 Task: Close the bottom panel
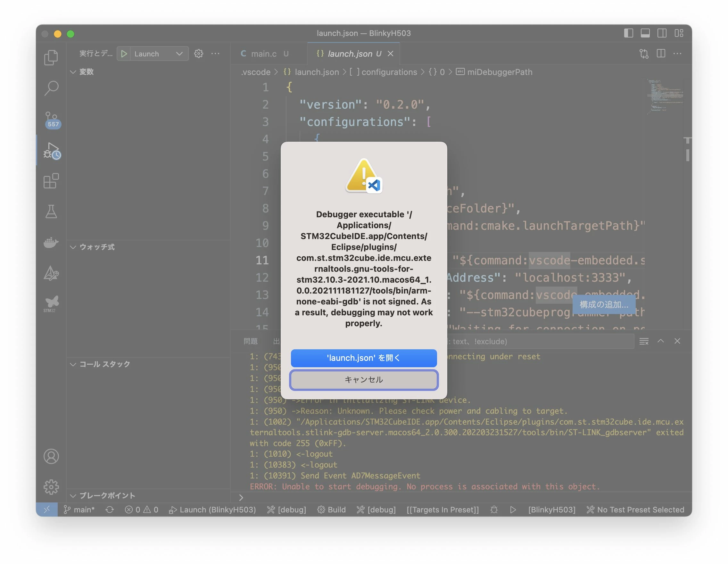pyautogui.click(x=677, y=341)
